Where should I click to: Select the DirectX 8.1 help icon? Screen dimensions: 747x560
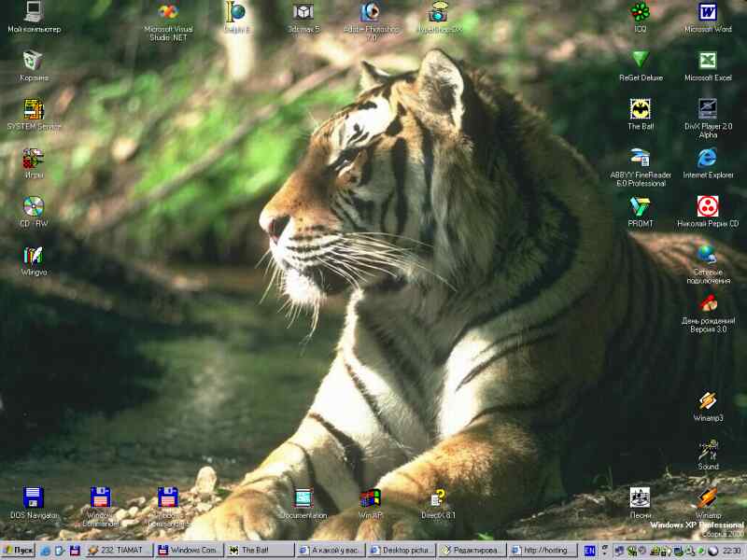pyautogui.click(x=438, y=498)
